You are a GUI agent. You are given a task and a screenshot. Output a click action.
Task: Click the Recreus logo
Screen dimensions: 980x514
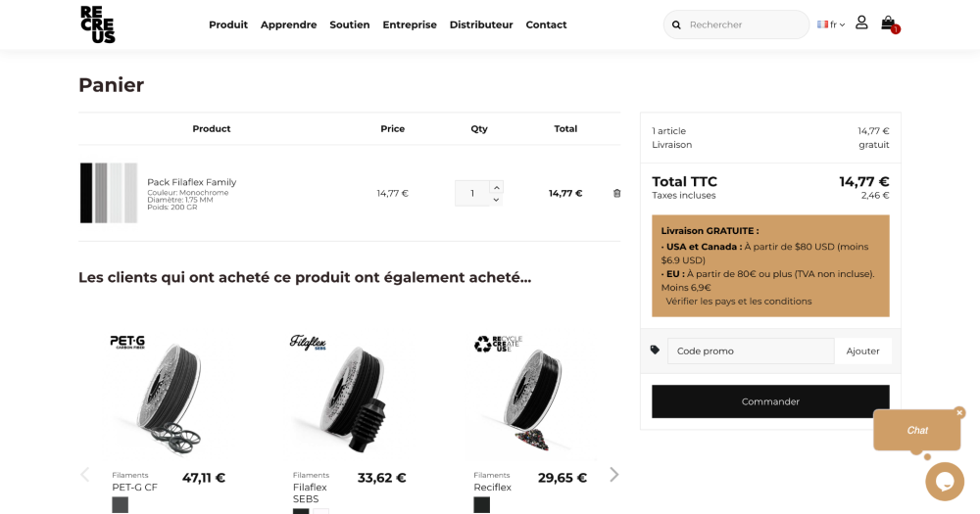pos(98,24)
